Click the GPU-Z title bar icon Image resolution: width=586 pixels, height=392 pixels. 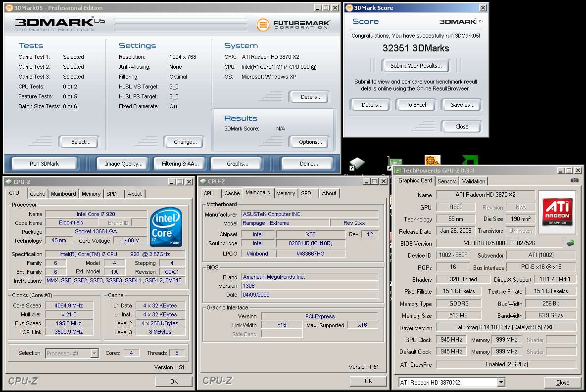(x=397, y=171)
